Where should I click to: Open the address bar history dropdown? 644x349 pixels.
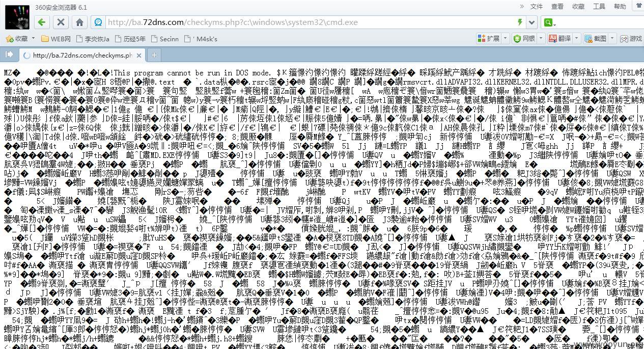[532, 22]
